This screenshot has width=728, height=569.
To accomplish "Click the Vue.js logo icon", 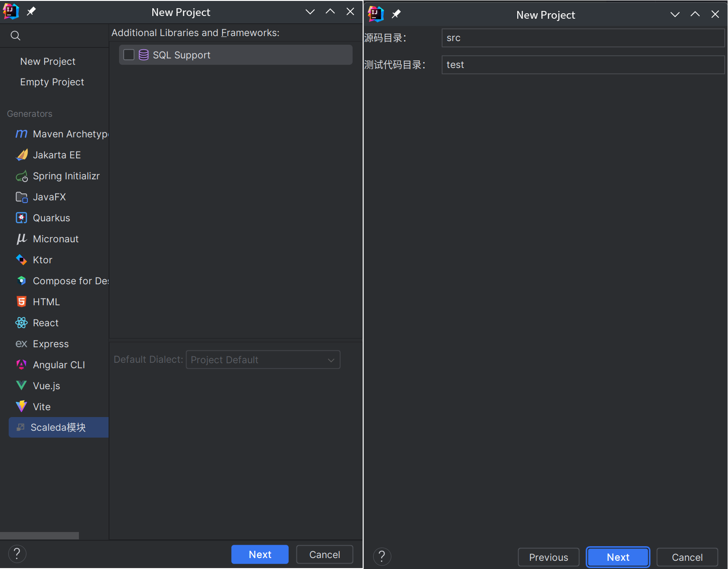I will point(21,386).
